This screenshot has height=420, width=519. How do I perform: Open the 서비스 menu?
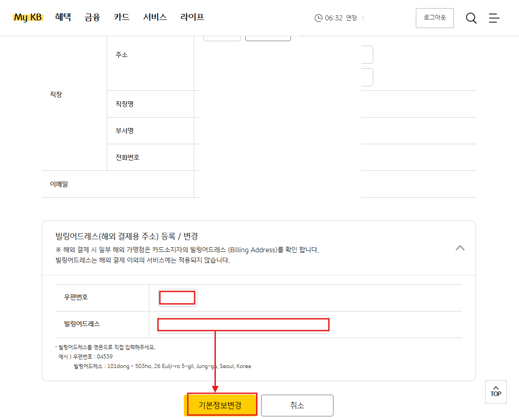pyautogui.click(x=155, y=17)
